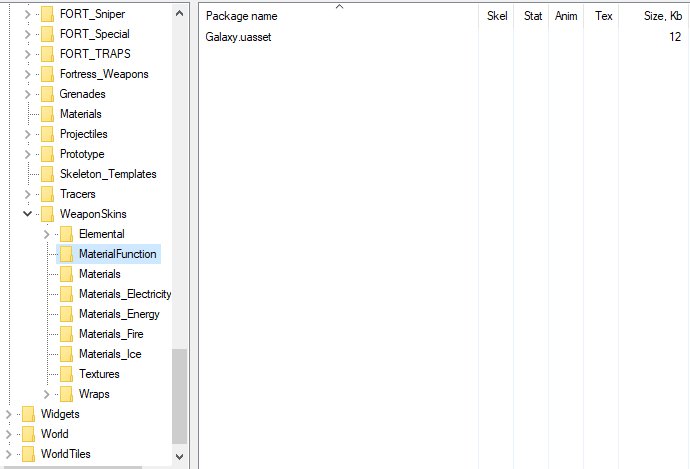Expand the FORT_Special folder
Viewport: 690px width, 469px height.
pyautogui.click(x=27, y=34)
